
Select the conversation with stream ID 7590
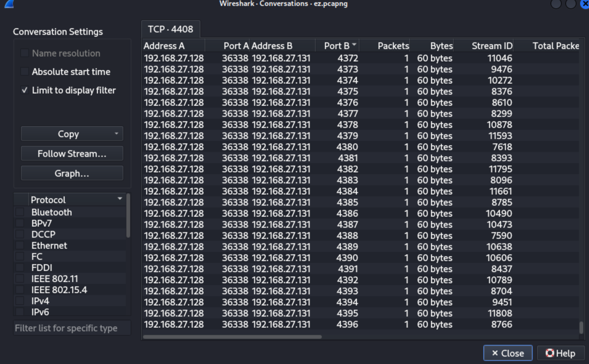(x=361, y=235)
